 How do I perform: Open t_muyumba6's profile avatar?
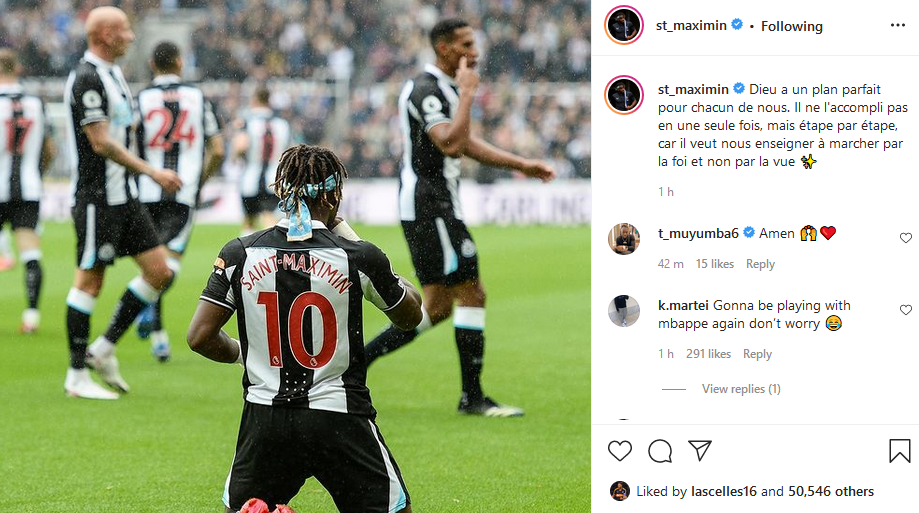624,239
